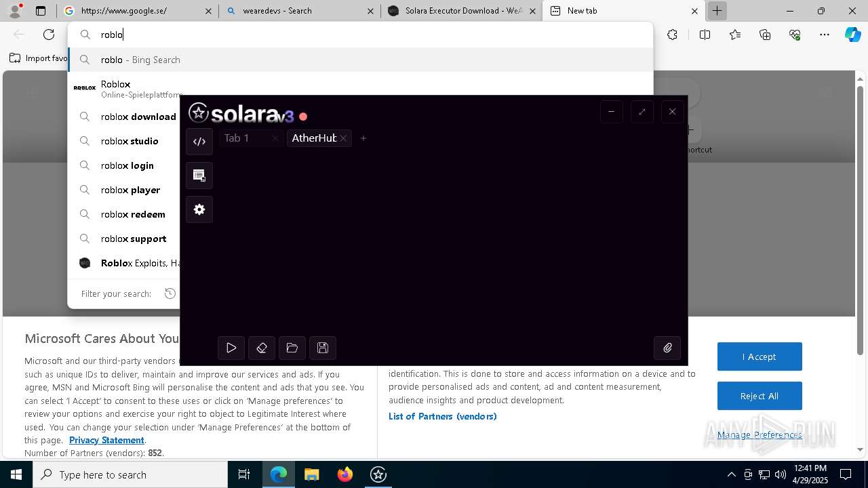Open Solara app from taskbar
Image resolution: width=868 pixels, height=488 pixels.
pyautogui.click(x=378, y=474)
